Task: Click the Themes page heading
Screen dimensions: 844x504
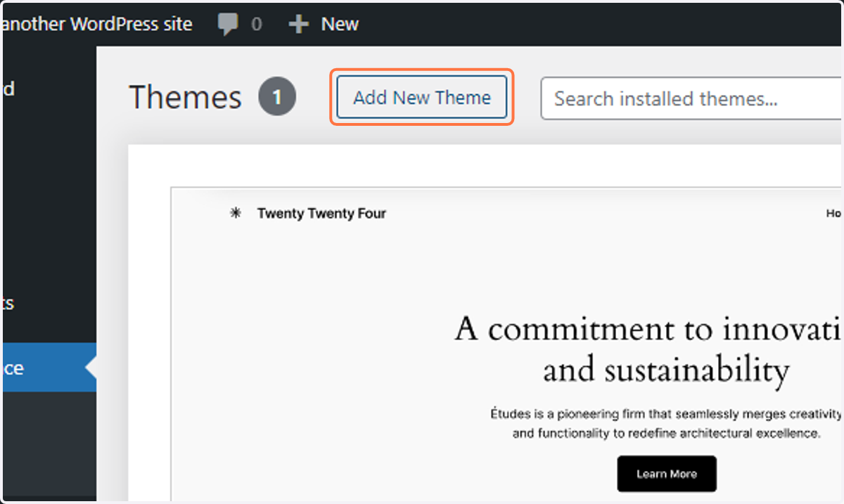Action: (x=186, y=98)
